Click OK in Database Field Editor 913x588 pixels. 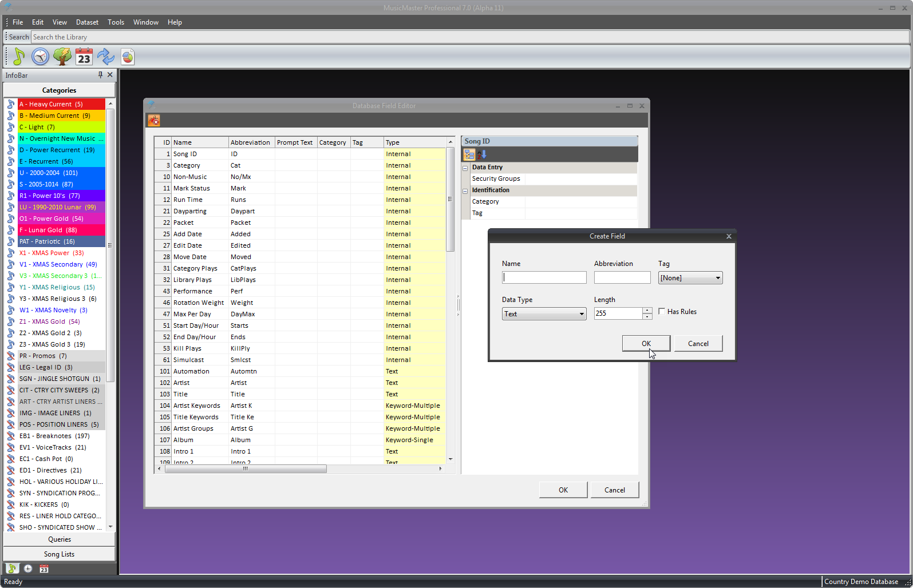(563, 490)
